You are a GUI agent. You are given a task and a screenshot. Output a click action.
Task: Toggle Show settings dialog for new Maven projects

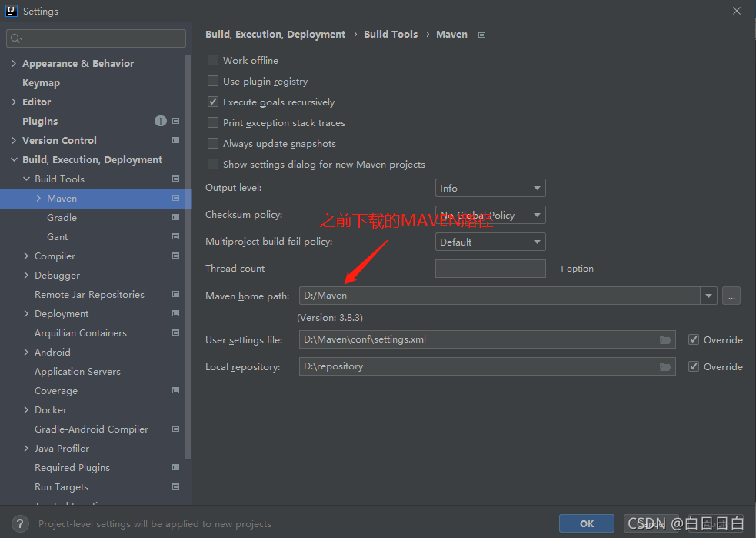pos(212,164)
